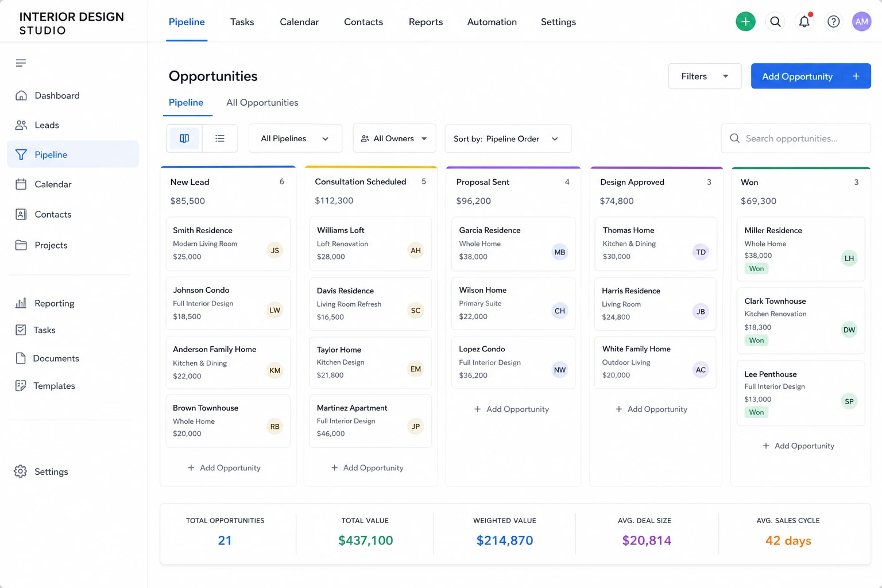882x588 pixels.
Task: Click the search icon in opportunities search
Action: pos(734,138)
